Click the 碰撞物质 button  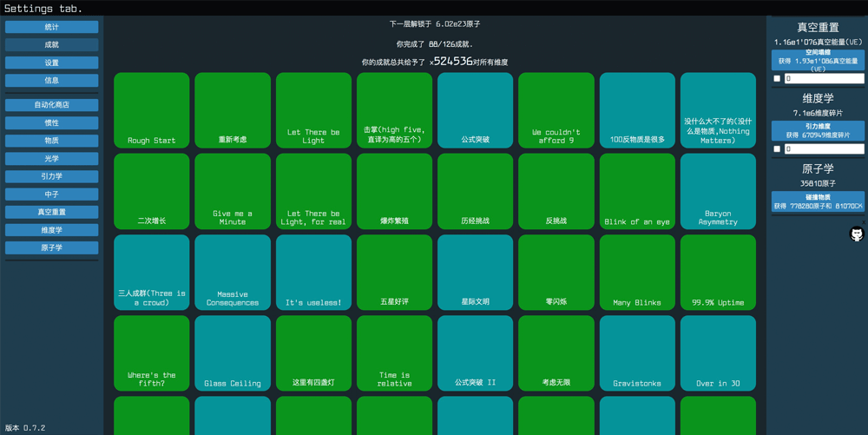(x=818, y=201)
